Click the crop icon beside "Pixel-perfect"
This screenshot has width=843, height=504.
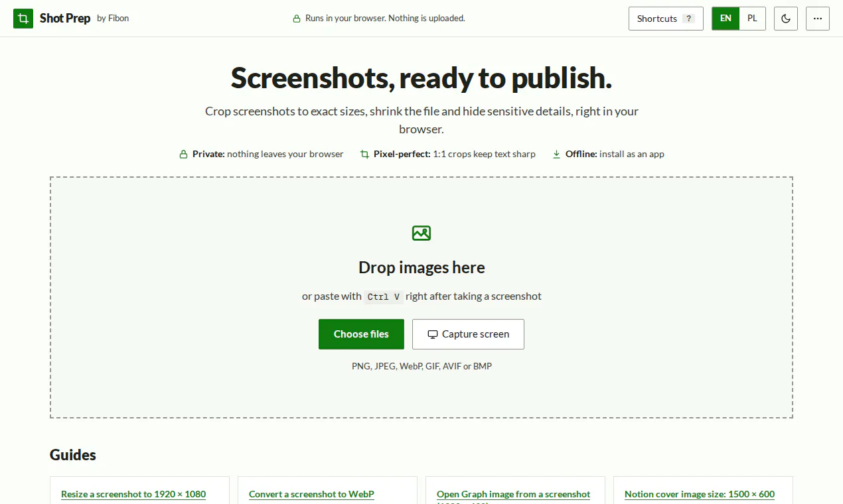(364, 154)
